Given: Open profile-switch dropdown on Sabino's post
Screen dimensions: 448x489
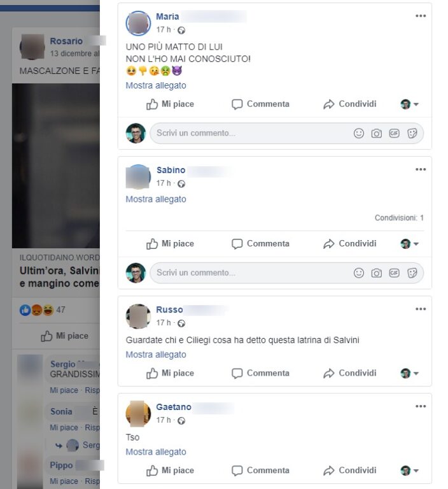Looking at the screenshot, I should tap(409, 244).
